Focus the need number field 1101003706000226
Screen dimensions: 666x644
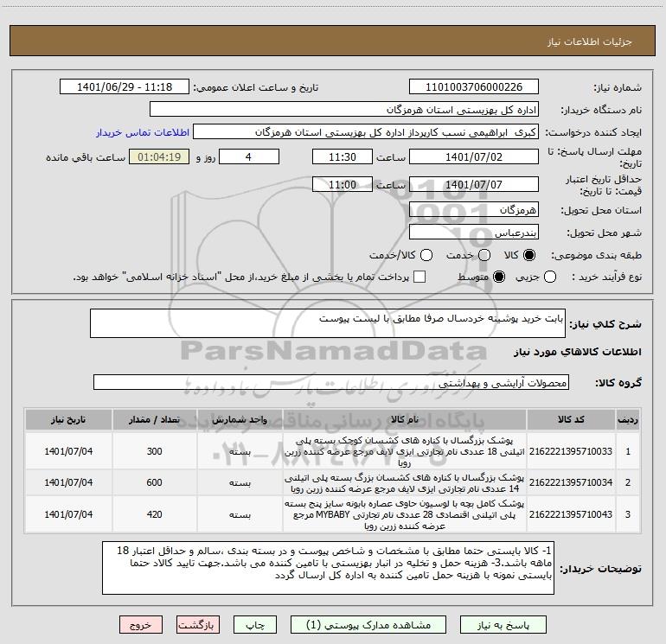[474, 86]
